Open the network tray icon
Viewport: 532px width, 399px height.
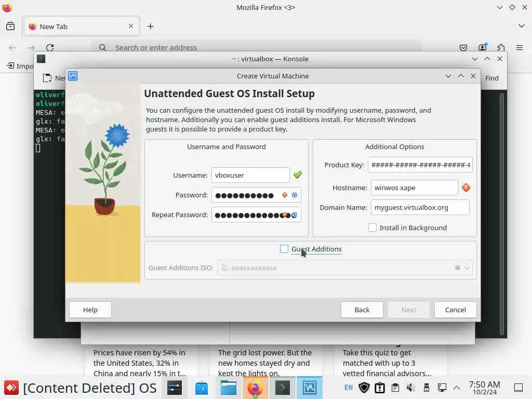point(442,388)
